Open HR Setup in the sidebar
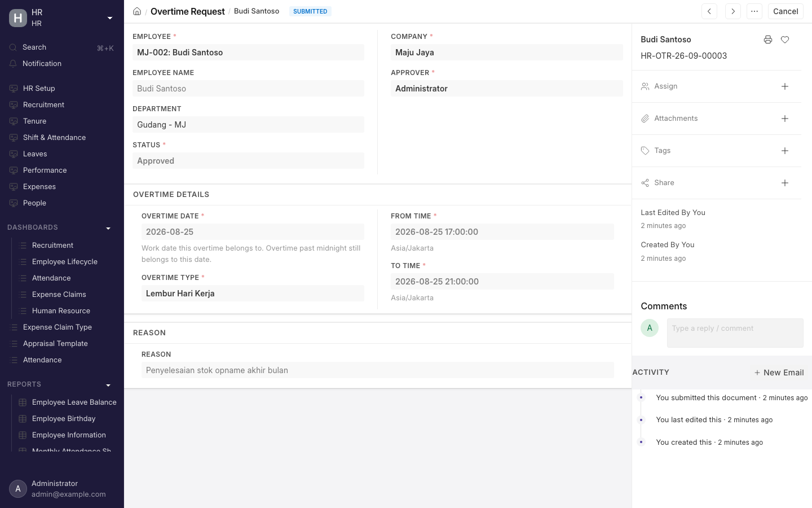Screen dimensions: 812x508 click(62, 89)
